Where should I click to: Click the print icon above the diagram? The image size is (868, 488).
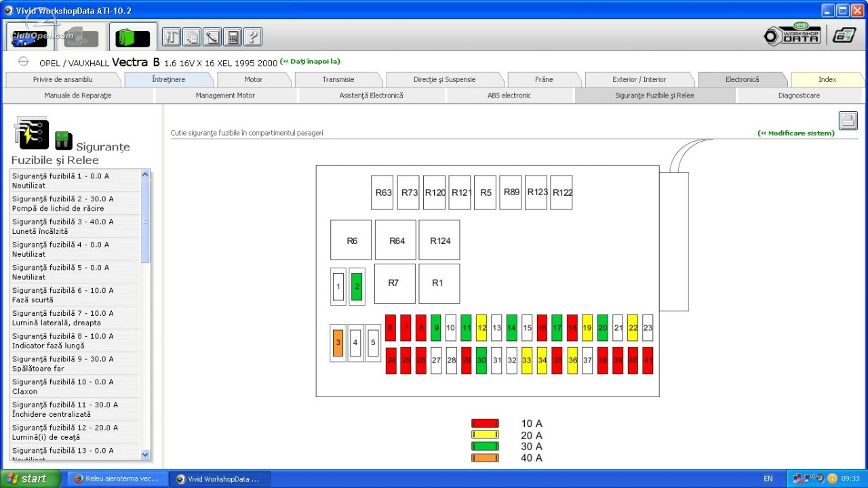click(848, 121)
